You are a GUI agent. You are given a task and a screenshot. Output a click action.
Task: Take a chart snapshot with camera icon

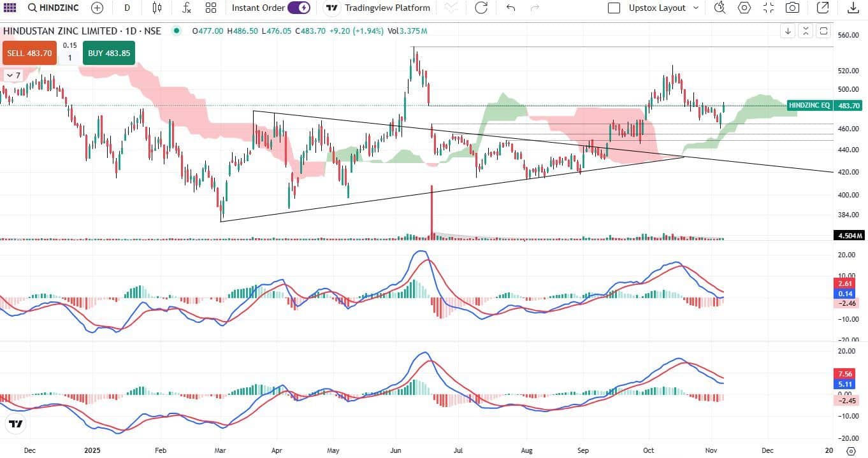[792, 8]
